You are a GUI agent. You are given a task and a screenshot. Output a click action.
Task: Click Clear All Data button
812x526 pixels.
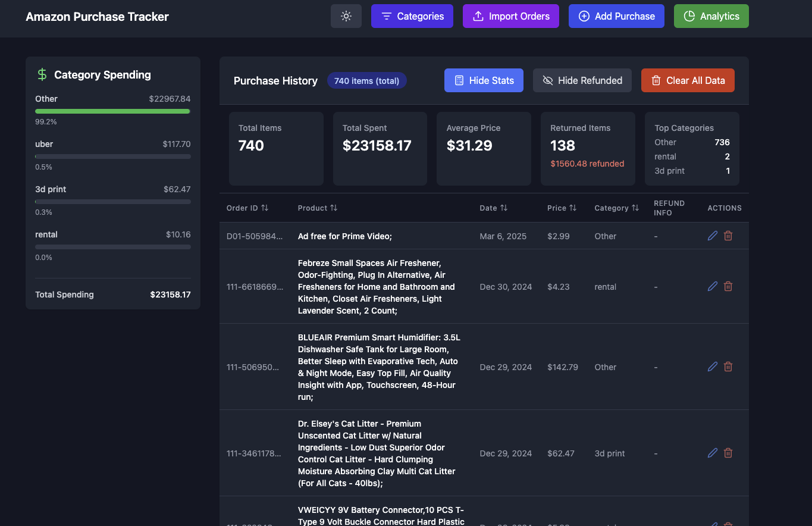point(688,80)
